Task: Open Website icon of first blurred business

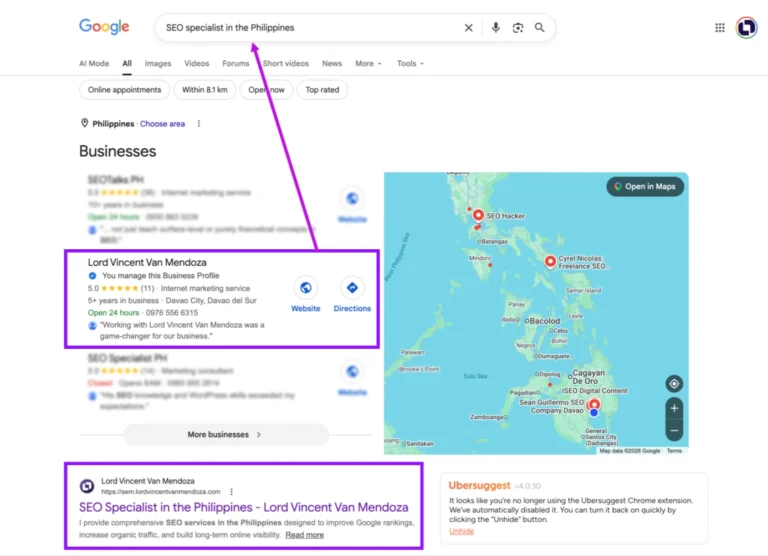Action: pyautogui.click(x=352, y=198)
